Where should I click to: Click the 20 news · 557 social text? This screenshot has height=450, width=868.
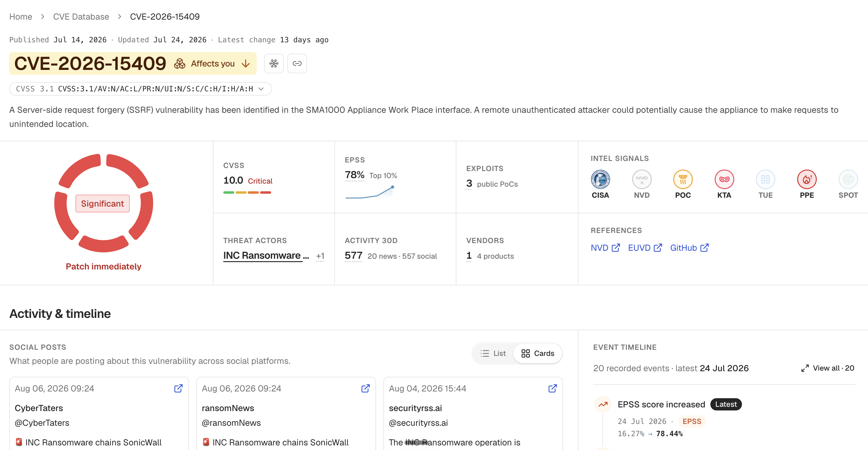[x=402, y=256]
